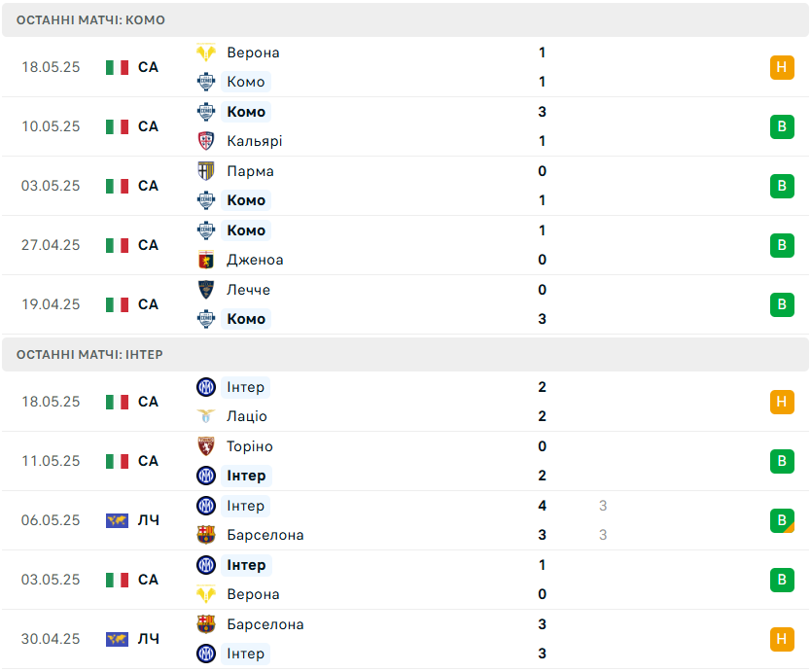This screenshot has height=672, width=811.
Task: Click the Champions League icon for 30.04.25
Action: coord(117,639)
